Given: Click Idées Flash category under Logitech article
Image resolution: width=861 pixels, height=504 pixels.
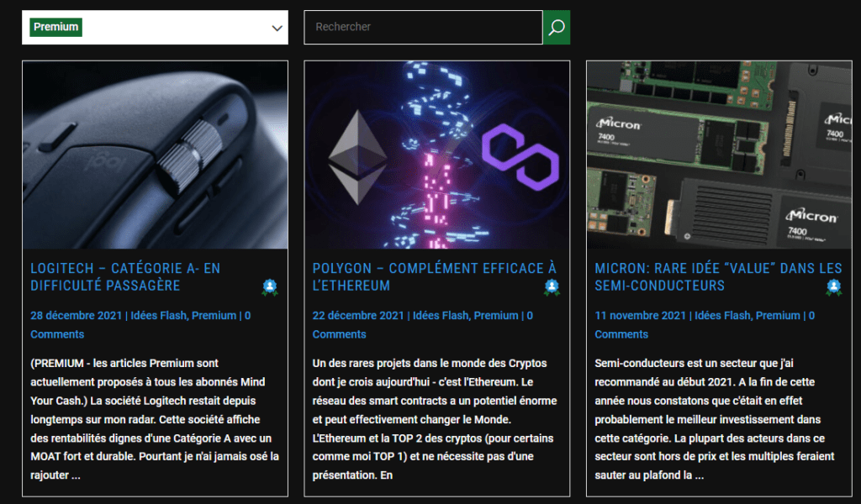Looking at the screenshot, I should 158,315.
